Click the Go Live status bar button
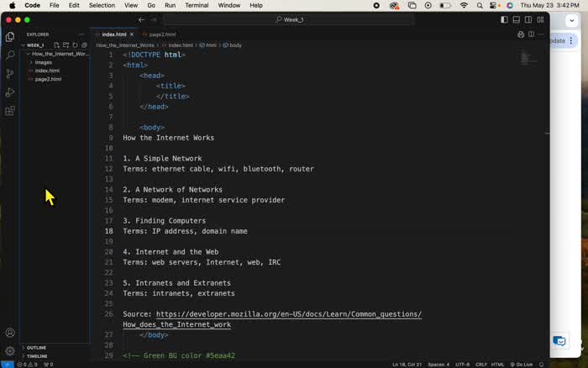This screenshot has height=368, width=588. [x=522, y=365]
